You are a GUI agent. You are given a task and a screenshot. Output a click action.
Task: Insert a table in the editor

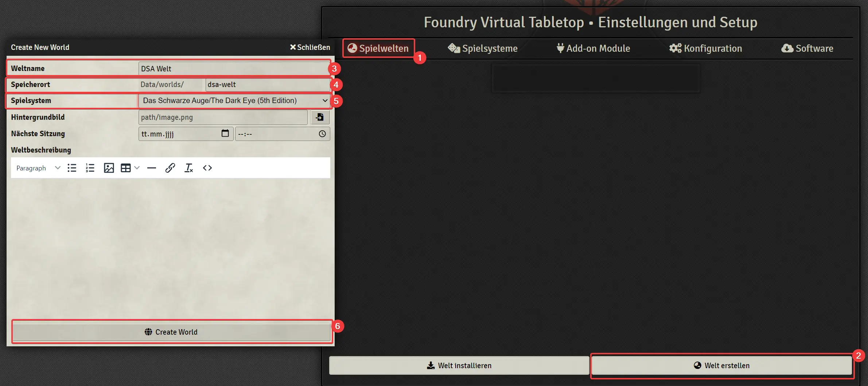point(126,168)
